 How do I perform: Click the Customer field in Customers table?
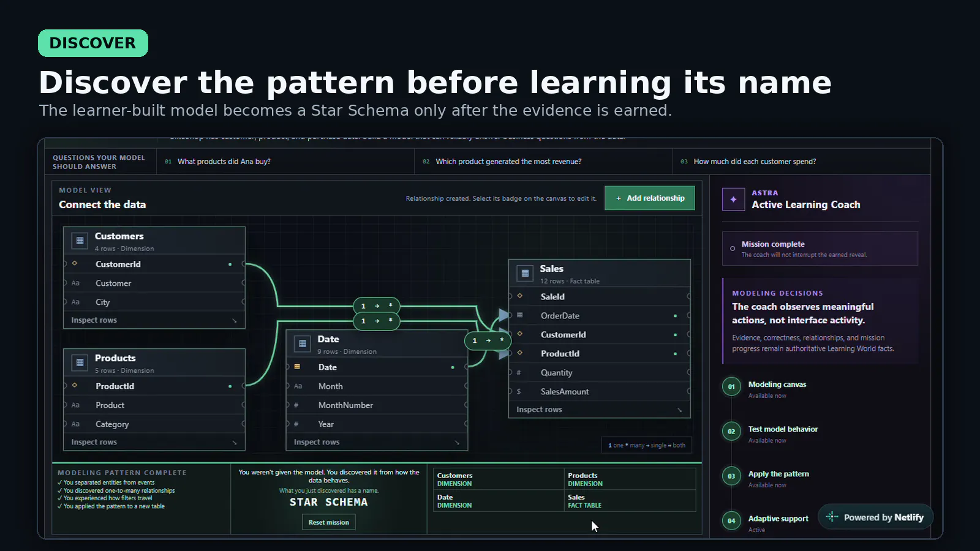(x=154, y=283)
